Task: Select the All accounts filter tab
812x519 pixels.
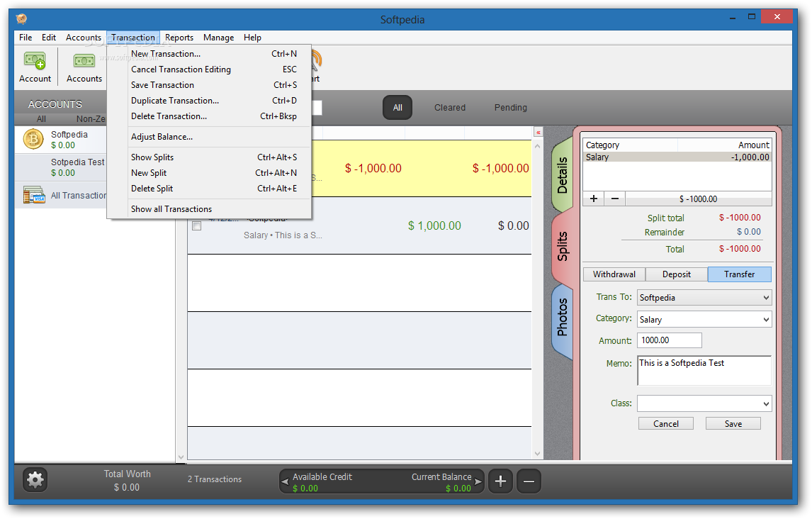Action: [41, 119]
